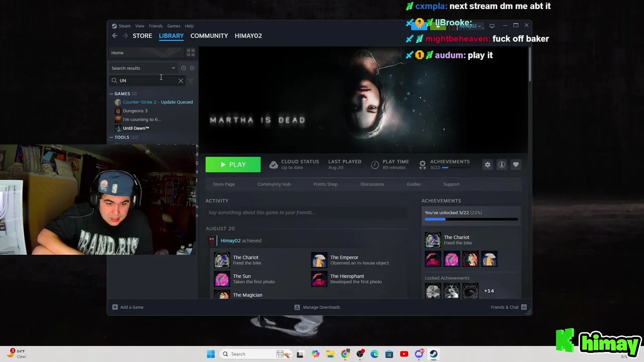Open the View menu
This screenshot has height=362, width=644.
[140, 26]
